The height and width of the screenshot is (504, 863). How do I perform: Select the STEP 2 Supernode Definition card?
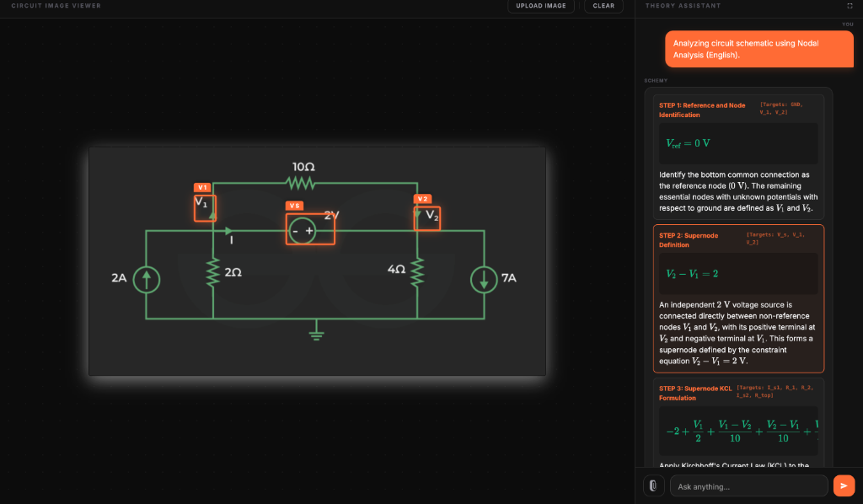[x=738, y=298]
